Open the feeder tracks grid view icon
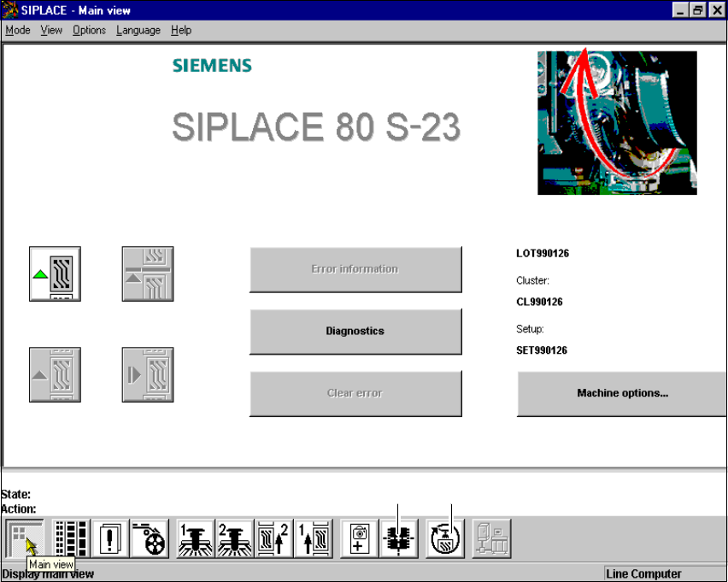Image resolution: width=728 pixels, height=582 pixels. point(71,538)
